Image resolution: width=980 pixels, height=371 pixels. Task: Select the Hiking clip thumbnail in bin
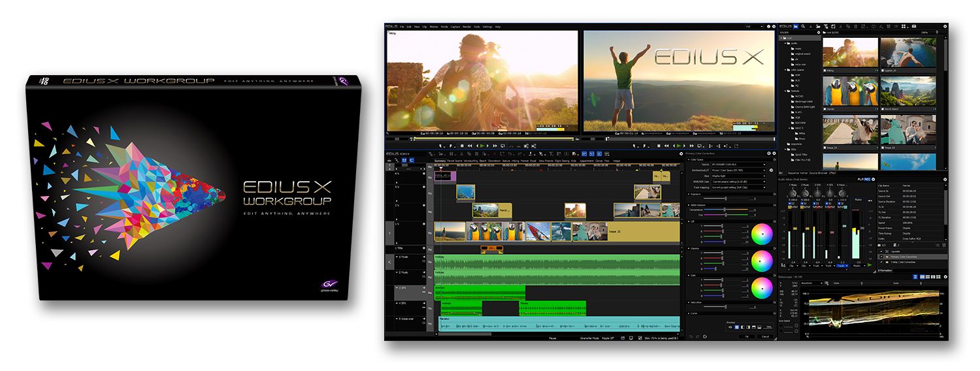click(x=850, y=52)
